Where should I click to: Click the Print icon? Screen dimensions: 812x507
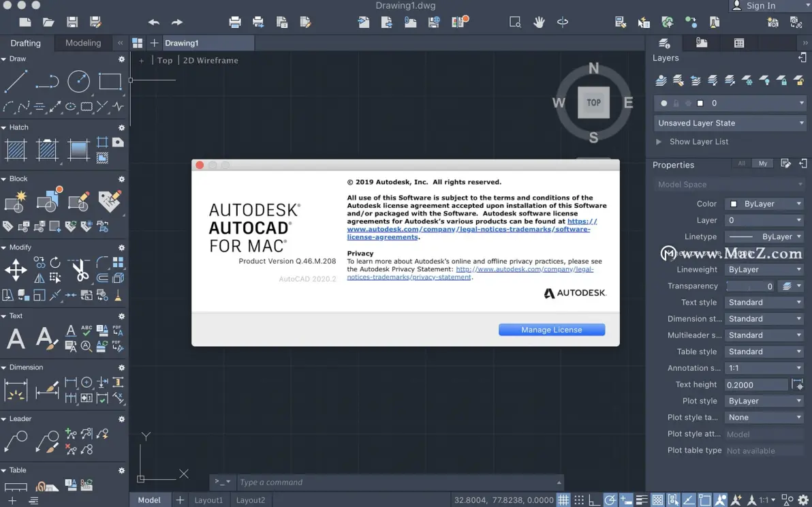[234, 22]
